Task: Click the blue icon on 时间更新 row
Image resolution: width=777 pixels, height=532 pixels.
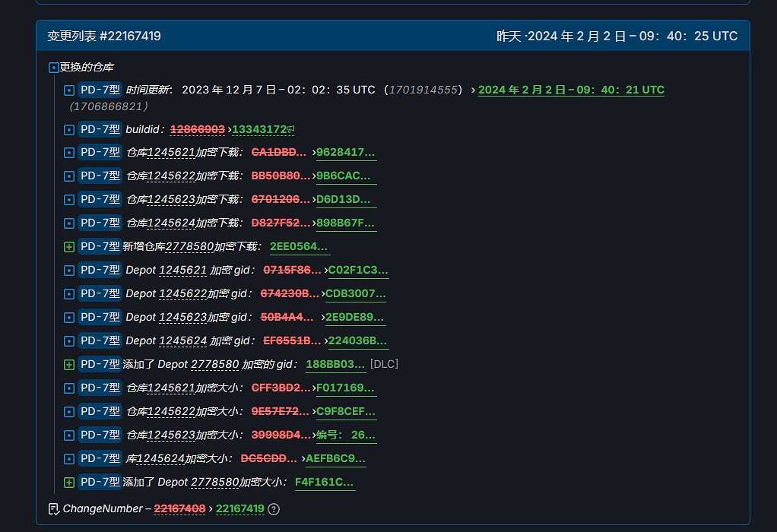Action: (68, 89)
